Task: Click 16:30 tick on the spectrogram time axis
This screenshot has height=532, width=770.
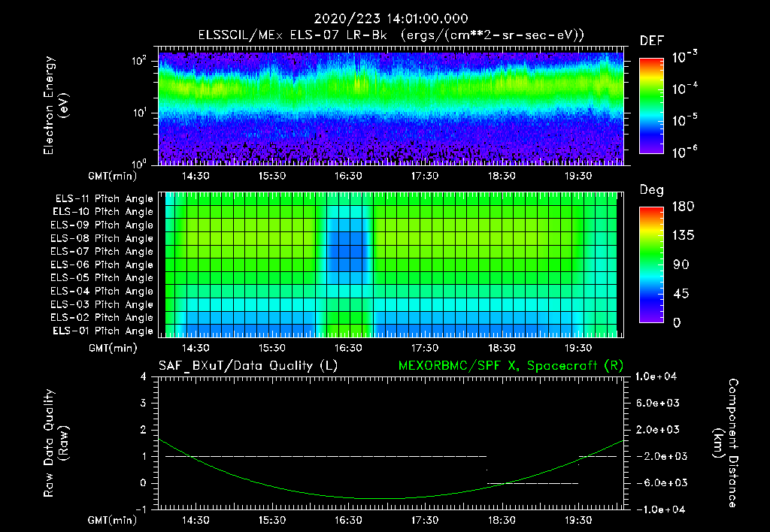Action: (348, 176)
